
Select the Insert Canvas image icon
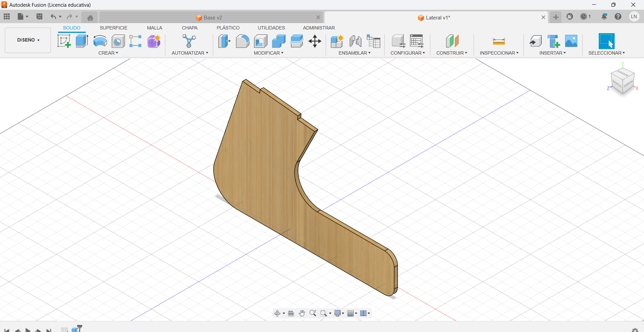(x=571, y=41)
